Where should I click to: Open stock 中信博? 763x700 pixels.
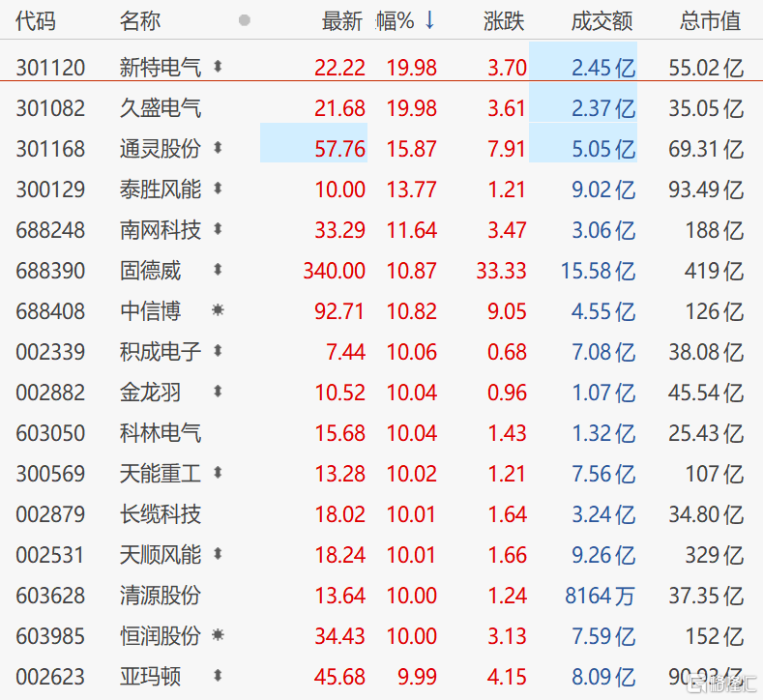click(x=150, y=310)
